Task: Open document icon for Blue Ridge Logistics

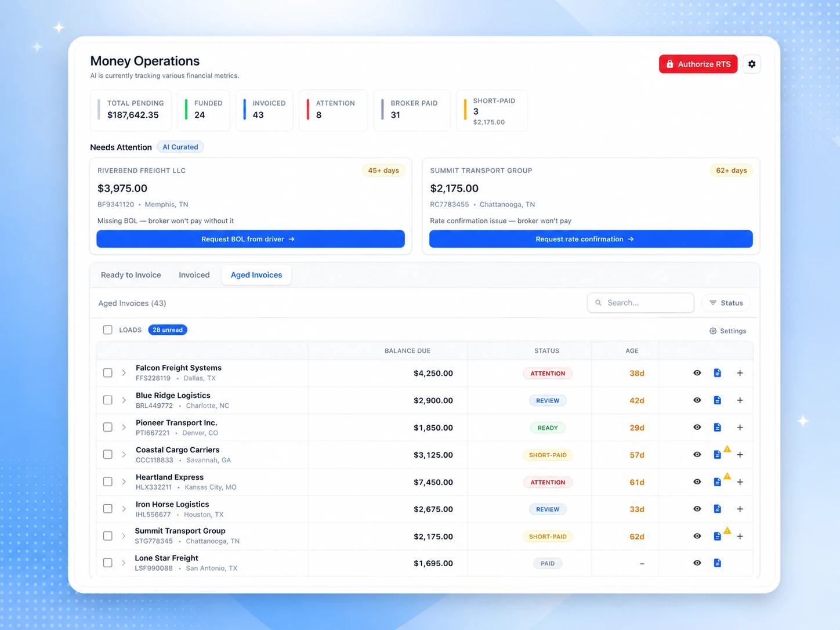Action: tap(718, 400)
